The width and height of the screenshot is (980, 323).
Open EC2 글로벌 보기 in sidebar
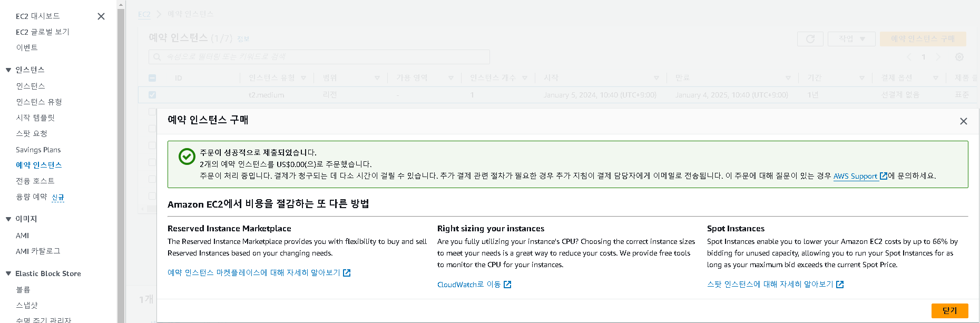click(43, 32)
